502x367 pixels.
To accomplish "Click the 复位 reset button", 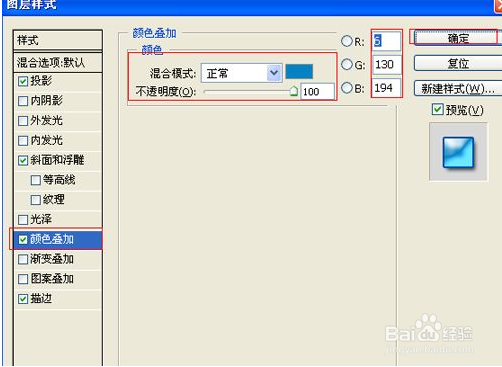I will [458, 63].
